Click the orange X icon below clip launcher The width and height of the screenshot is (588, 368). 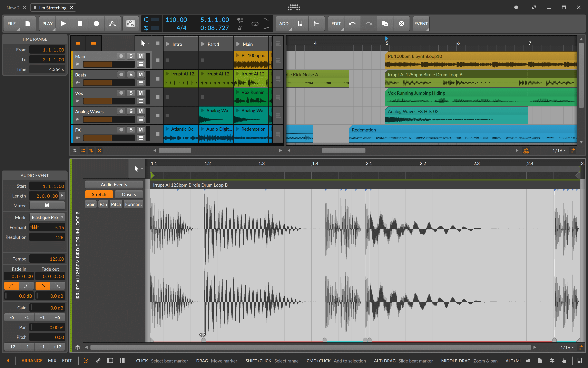pyautogui.click(x=99, y=151)
